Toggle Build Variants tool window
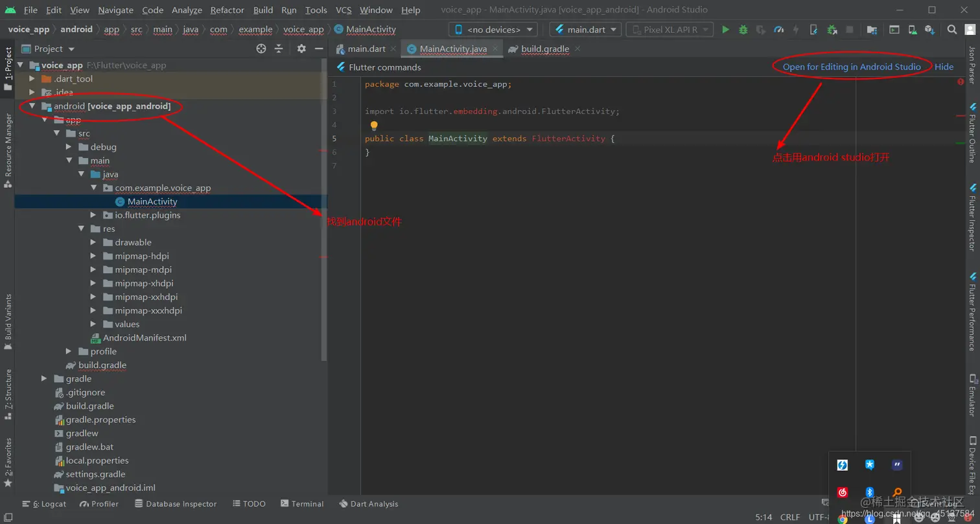The image size is (980, 524). pyautogui.click(x=8, y=322)
